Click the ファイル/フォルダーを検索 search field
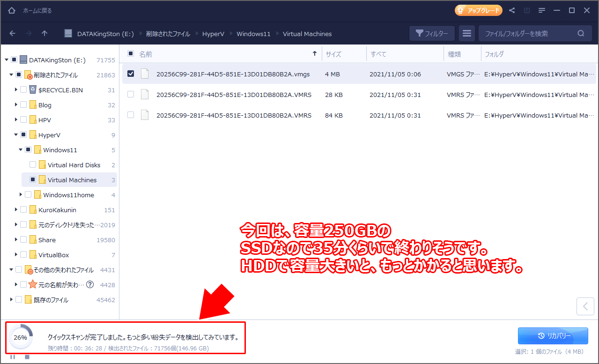Image resolution: width=599 pixels, height=364 pixels. 535,34
